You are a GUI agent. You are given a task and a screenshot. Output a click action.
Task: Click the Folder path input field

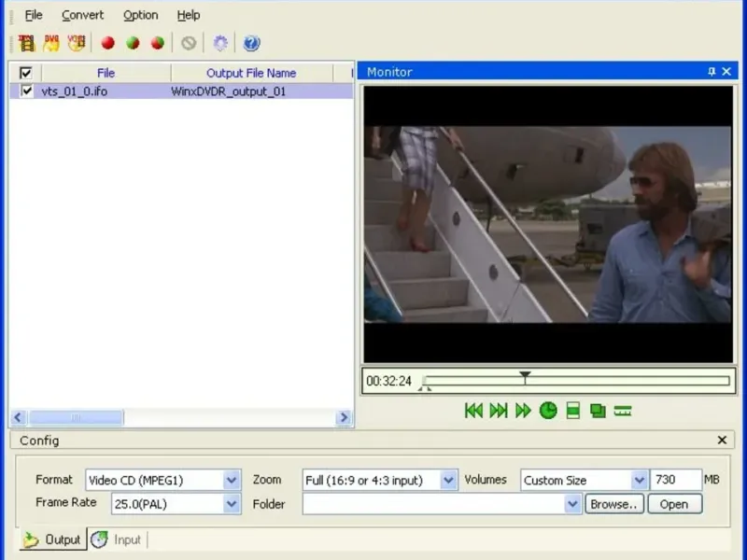433,504
